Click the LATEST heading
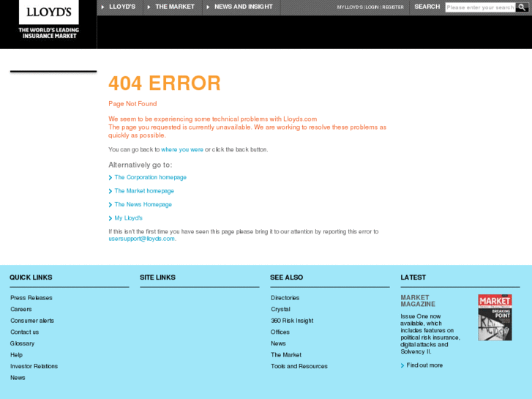532x399 pixels. (413, 277)
